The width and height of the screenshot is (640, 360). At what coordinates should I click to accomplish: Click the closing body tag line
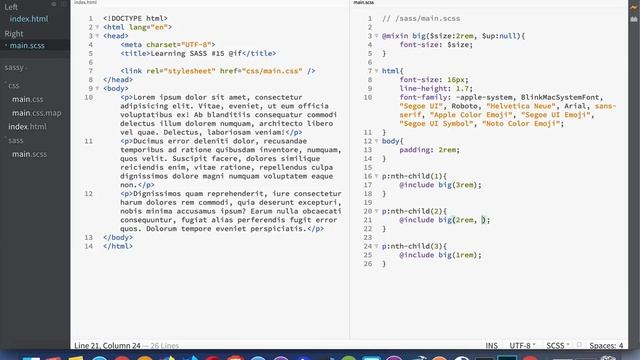[x=118, y=238]
